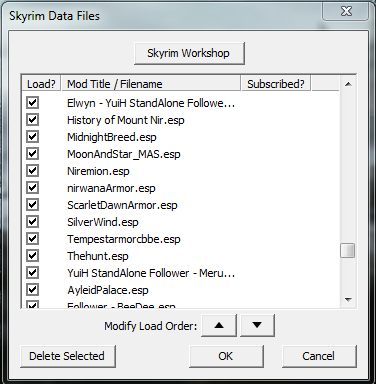
Task: Click the Cancel button
Action: (x=319, y=356)
